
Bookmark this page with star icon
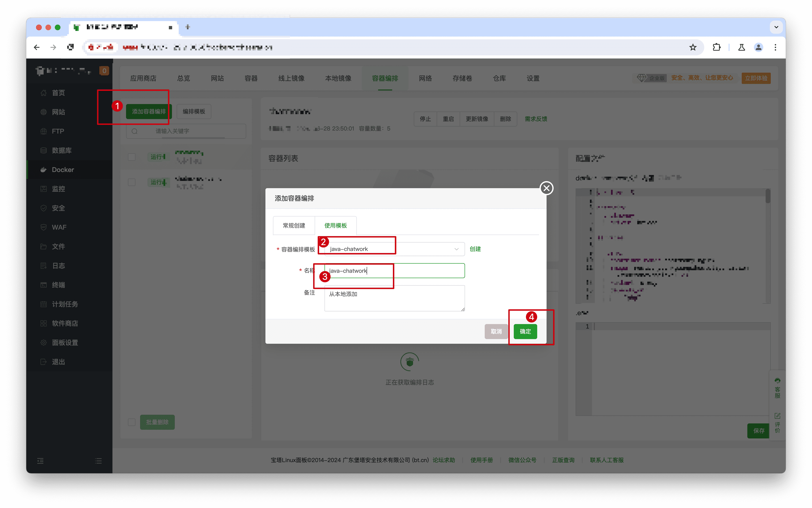(693, 47)
